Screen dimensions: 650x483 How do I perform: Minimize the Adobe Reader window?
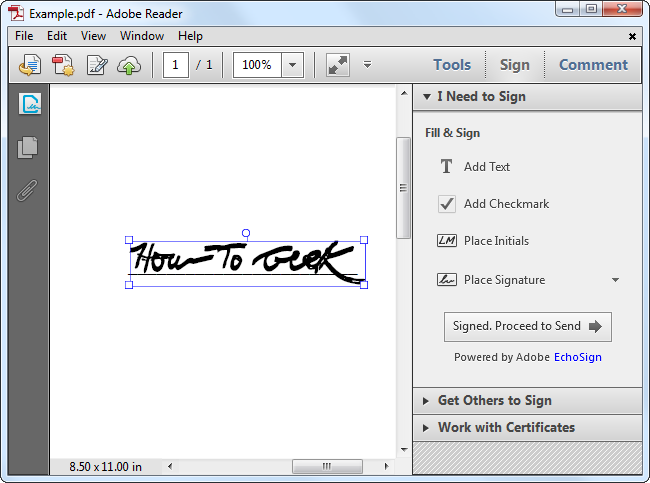[x=568, y=9]
